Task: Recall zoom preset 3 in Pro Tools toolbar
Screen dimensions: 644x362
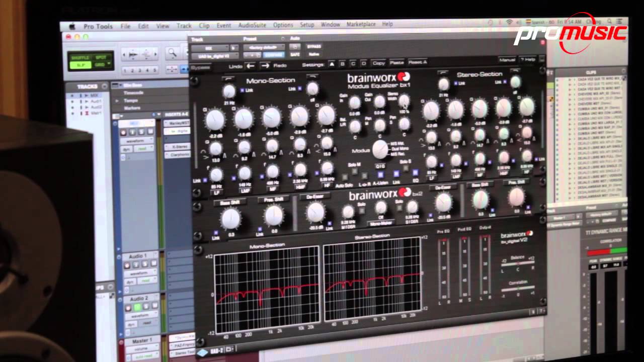Action: tap(140, 70)
